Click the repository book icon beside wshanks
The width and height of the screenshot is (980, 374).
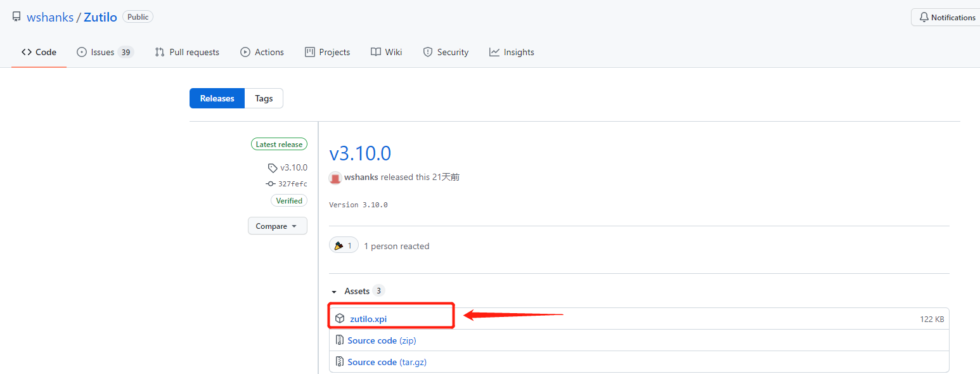[x=16, y=17]
